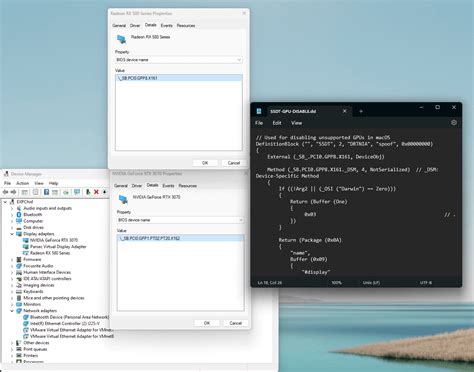Screen dimensions: 474x372
Task: Open the Notepad settings gear icon
Action: coord(454,123)
